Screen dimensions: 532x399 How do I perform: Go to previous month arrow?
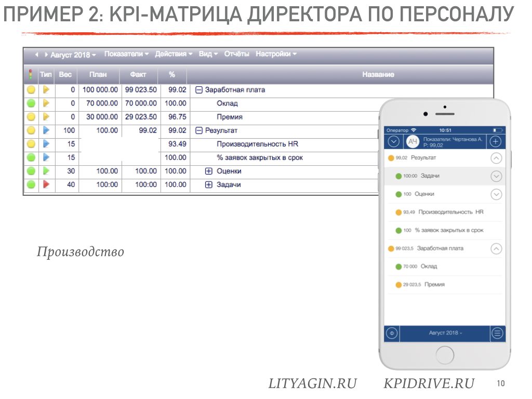[37, 54]
